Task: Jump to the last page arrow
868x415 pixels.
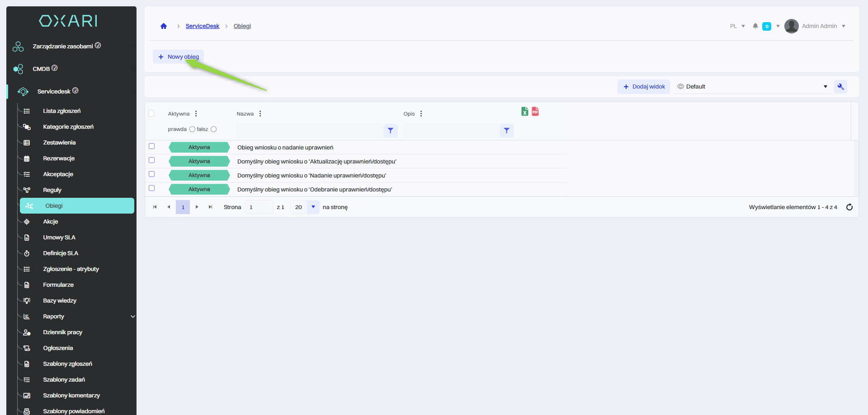Action: (210, 207)
